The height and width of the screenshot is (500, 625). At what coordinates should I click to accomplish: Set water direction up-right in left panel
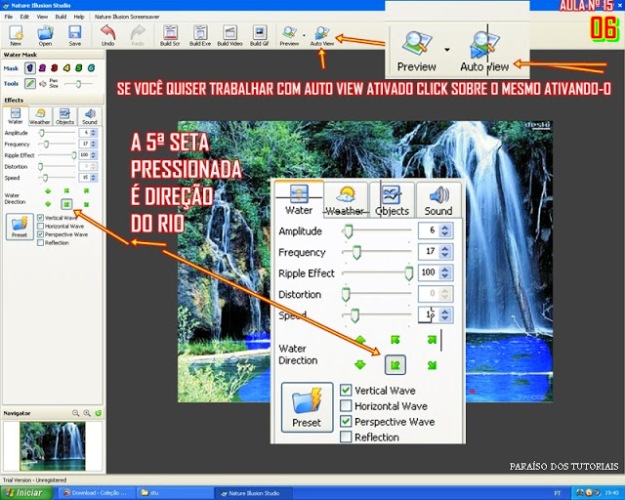pos(86,191)
